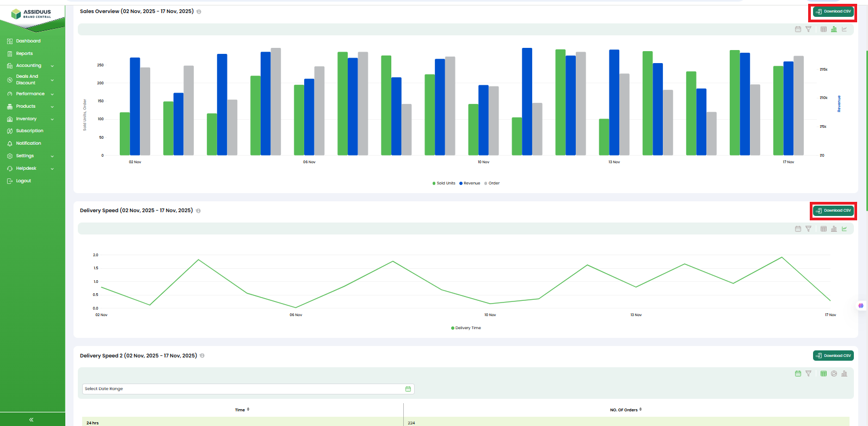Expand the Performance sidebar menu
Screen dimensions: 868x426
[30, 94]
